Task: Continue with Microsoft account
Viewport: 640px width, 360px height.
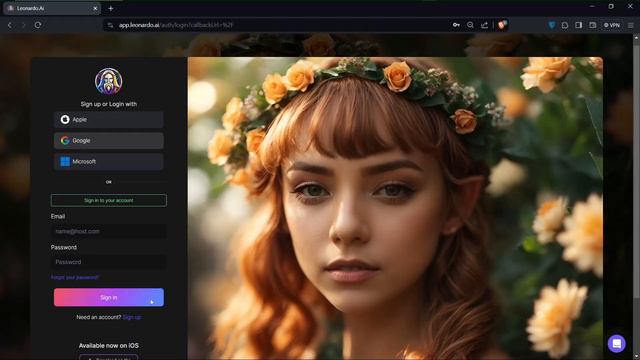Action: click(109, 162)
